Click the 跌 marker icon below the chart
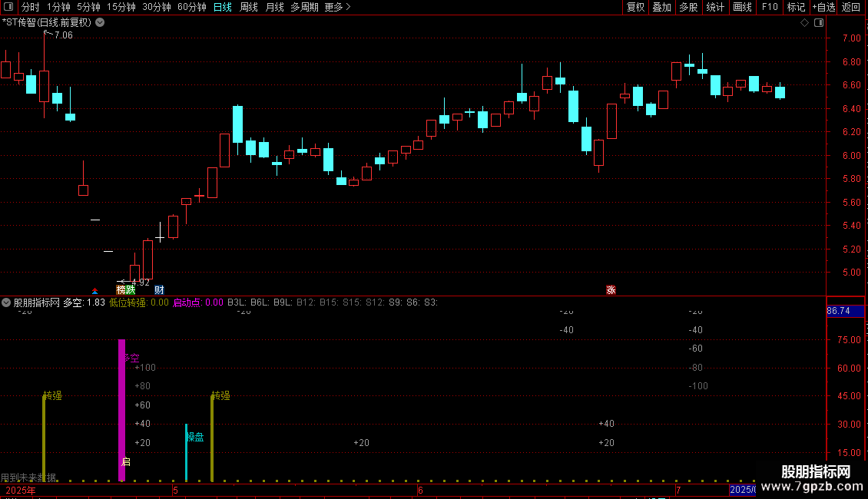 tap(131, 290)
